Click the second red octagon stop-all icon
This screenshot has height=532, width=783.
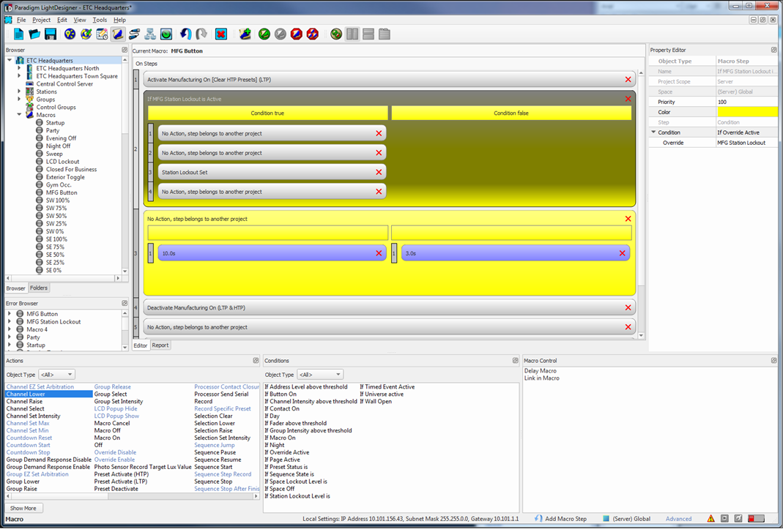pyautogui.click(x=312, y=34)
